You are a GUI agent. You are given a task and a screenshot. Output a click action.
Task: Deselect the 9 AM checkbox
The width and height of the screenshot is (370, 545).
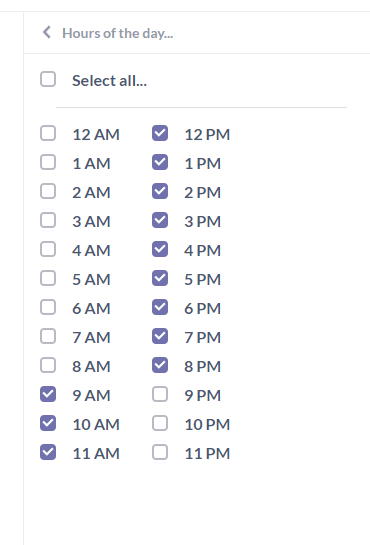pos(48,394)
